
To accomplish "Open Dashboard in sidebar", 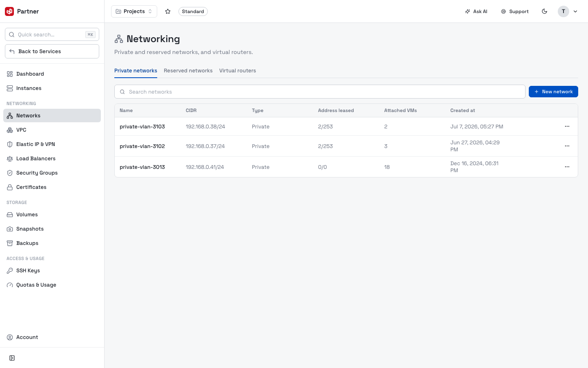I will [52, 74].
